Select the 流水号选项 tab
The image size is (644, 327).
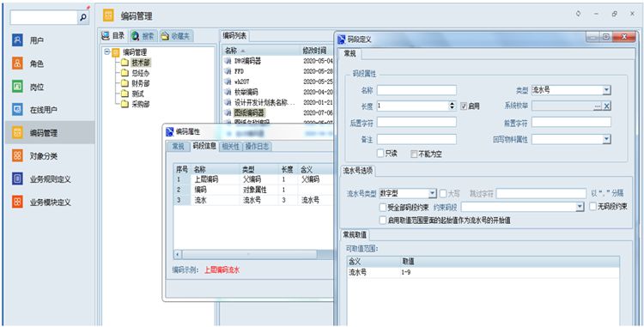click(358, 171)
